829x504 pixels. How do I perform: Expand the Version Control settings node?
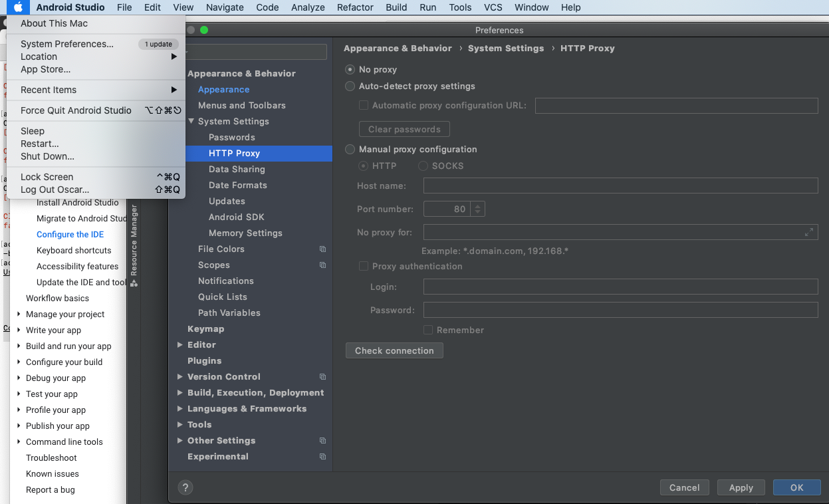[x=180, y=377]
